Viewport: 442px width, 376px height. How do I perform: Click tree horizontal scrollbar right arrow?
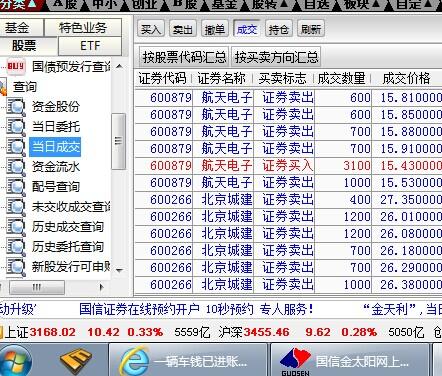point(101,287)
